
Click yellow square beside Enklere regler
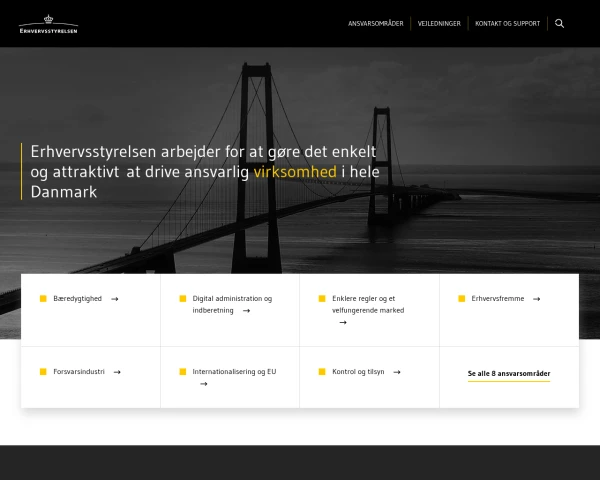click(x=322, y=299)
